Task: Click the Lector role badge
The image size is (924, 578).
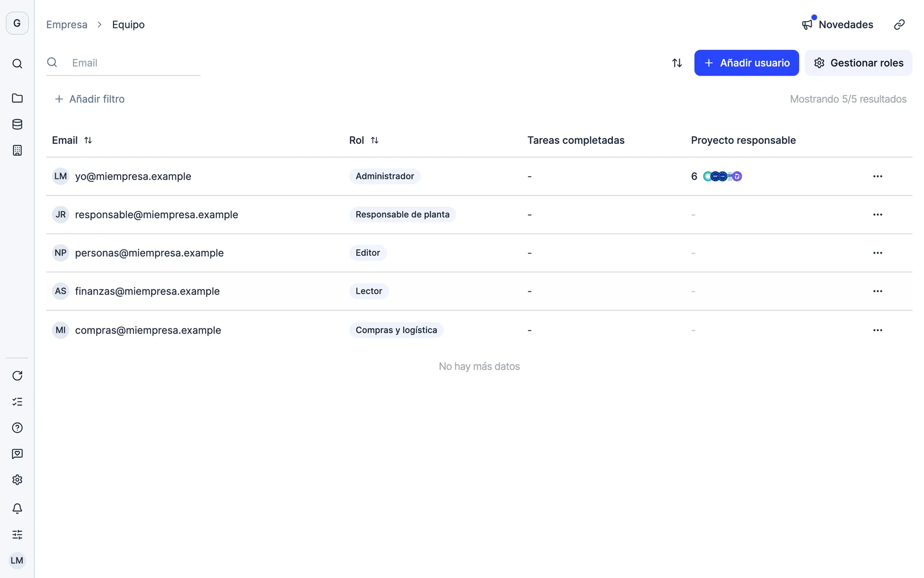Action: click(369, 291)
